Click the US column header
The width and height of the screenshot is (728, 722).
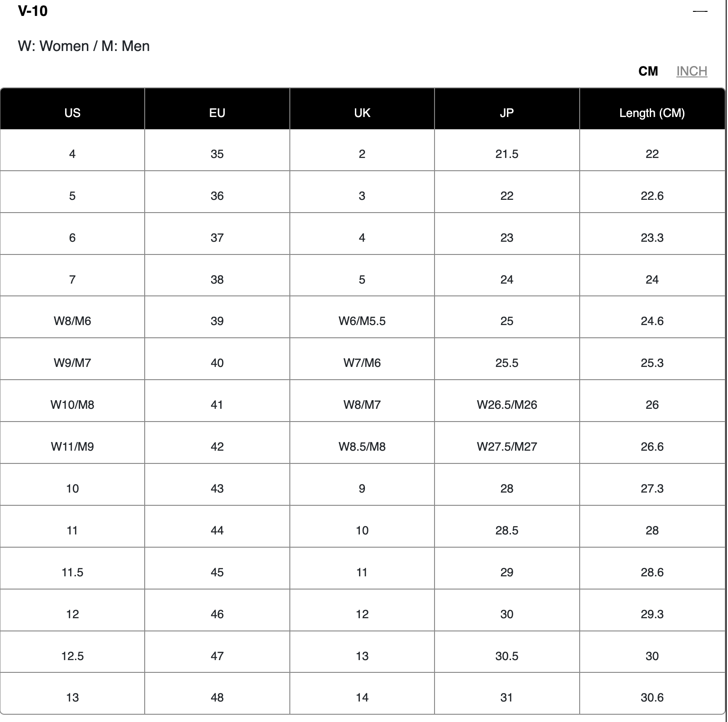tap(72, 113)
